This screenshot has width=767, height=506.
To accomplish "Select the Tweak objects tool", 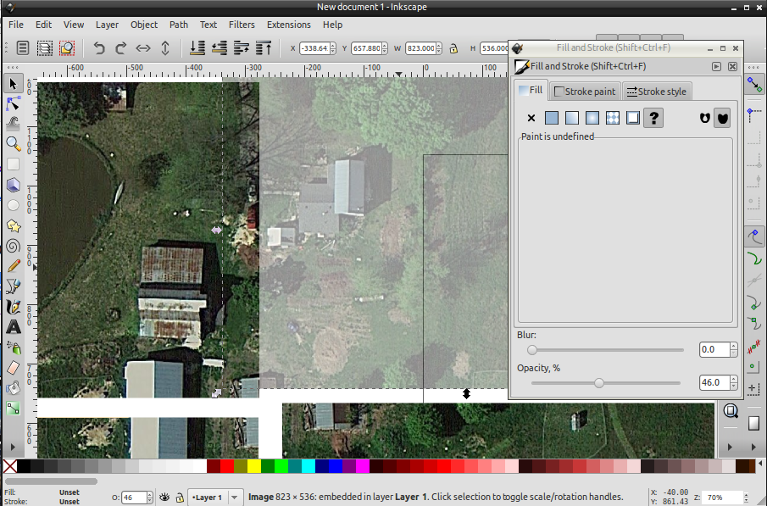I will pos(13,123).
